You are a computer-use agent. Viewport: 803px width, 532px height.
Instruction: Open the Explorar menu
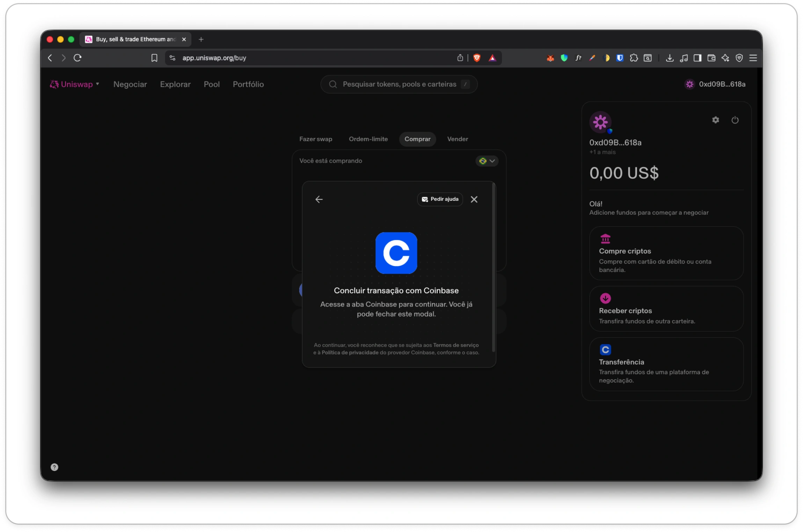[175, 84]
